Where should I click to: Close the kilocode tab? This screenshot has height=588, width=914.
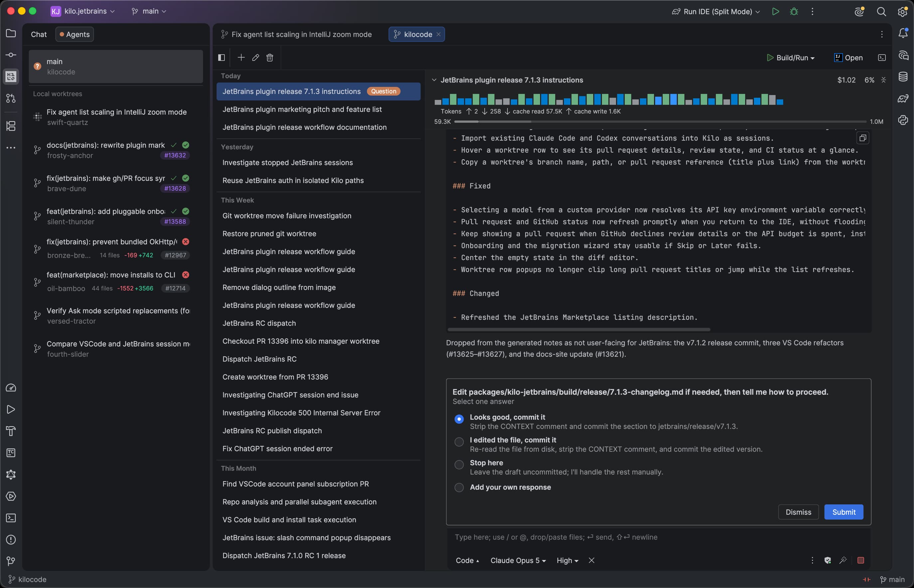(x=438, y=34)
